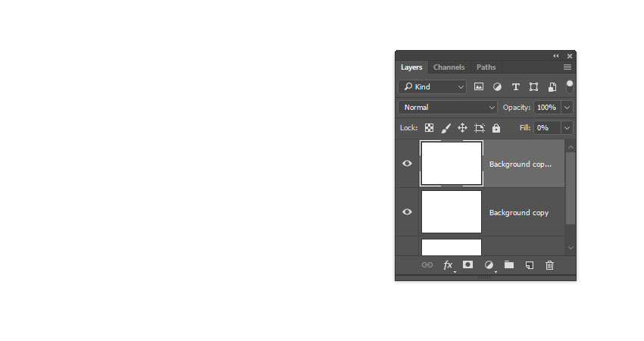
Task: Open Opacity slider dropdown arrow
Action: tap(567, 108)
